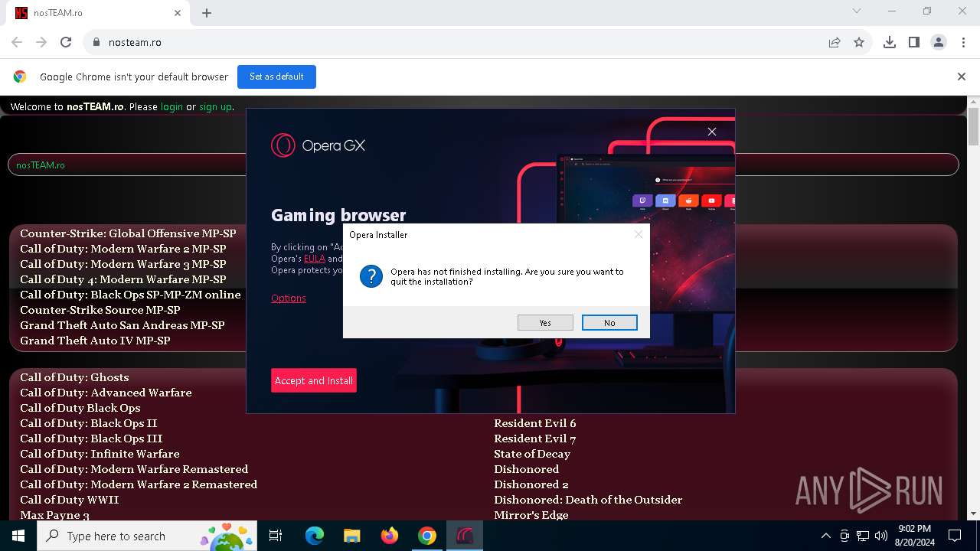980x551 pixels.
Task: Open State of Decay
Action: pyautogui.click(x=532, y=454)
